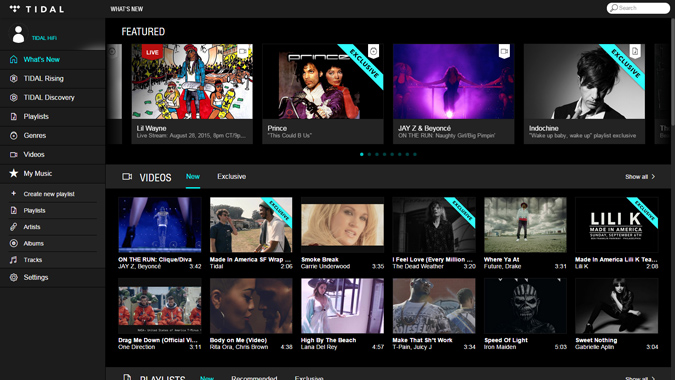Open Artists under My Music

coord(32,227)
